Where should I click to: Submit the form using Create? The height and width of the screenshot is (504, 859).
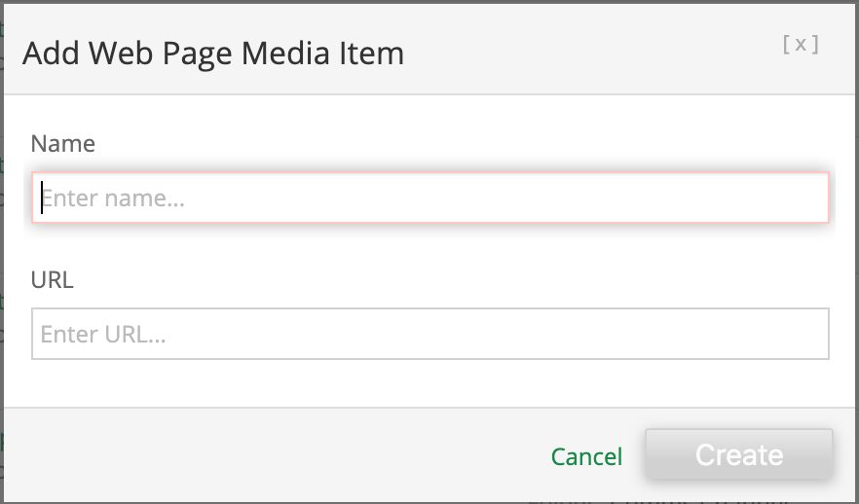(738, 454)
